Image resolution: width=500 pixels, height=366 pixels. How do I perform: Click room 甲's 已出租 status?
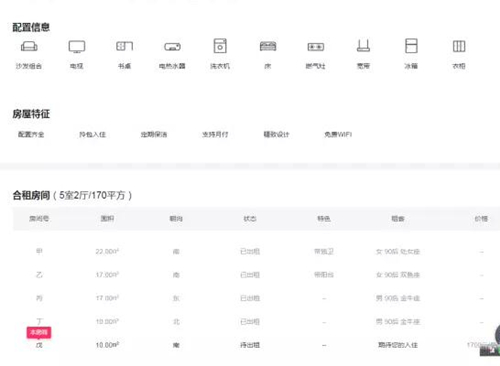(250, 251)
